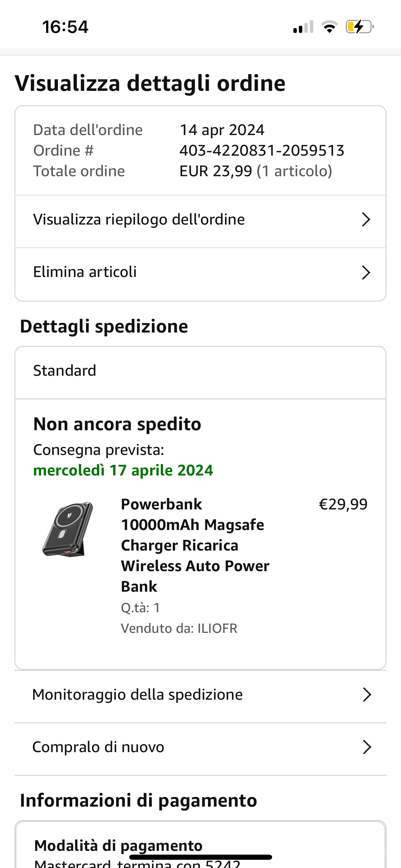
Task: Tap the 16:54 clock in status bar
Action: tap(65, 27)
